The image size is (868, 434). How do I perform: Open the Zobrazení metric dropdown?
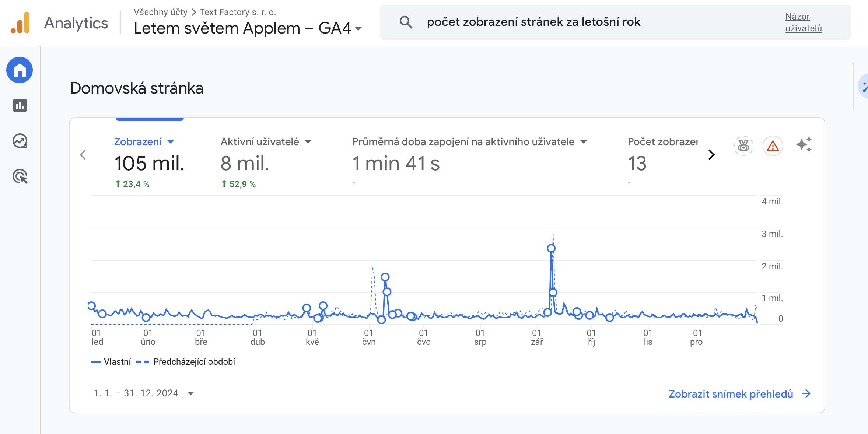(x=170, y=142)
